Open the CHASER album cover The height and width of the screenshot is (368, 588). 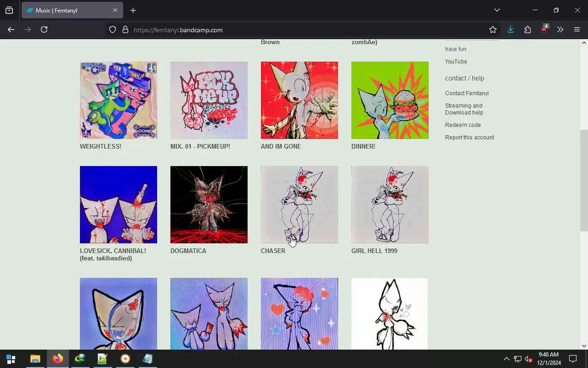(300, 205)
